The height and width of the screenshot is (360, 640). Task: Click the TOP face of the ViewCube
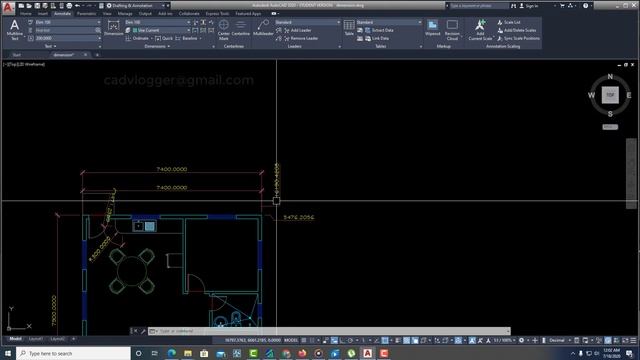coord(610,95)
